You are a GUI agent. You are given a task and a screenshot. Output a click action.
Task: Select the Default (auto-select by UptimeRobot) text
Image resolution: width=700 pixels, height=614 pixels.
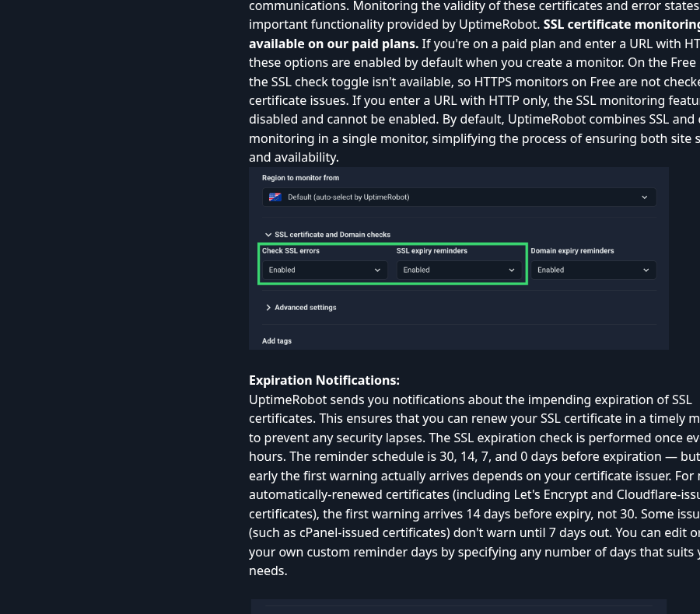click(348, 197)
